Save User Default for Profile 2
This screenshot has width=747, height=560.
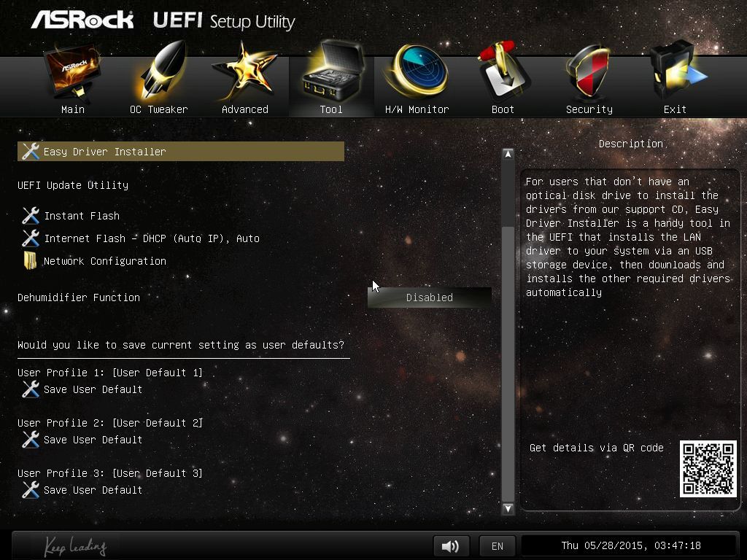point(93,440)
